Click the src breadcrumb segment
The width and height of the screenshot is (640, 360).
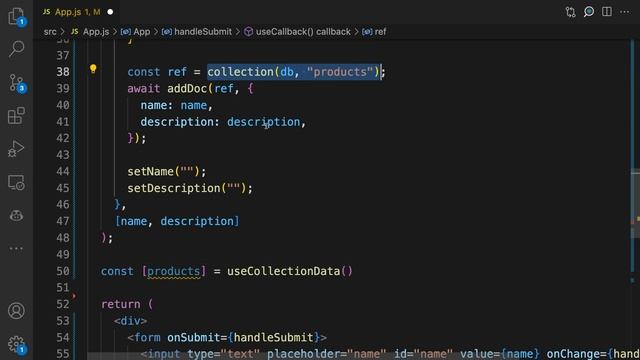tap(50, 32)
